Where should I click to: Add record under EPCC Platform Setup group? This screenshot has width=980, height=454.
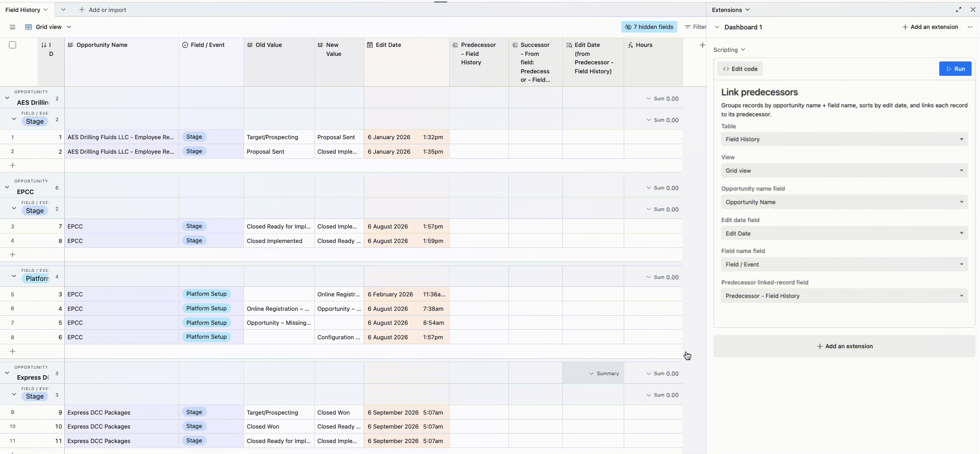click(x=12, y=351)
